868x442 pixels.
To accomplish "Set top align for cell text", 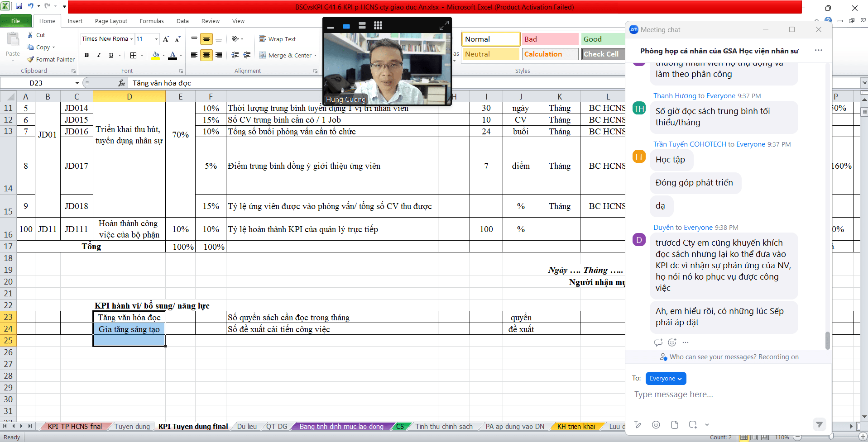I will [x=194, y=39].
